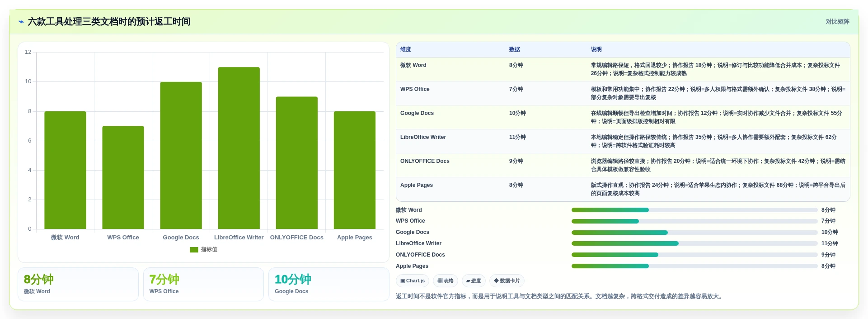Click the Google Docs bar in chart
The width and height of the screenshot is (868, 319).
click(x=181, y=155)
